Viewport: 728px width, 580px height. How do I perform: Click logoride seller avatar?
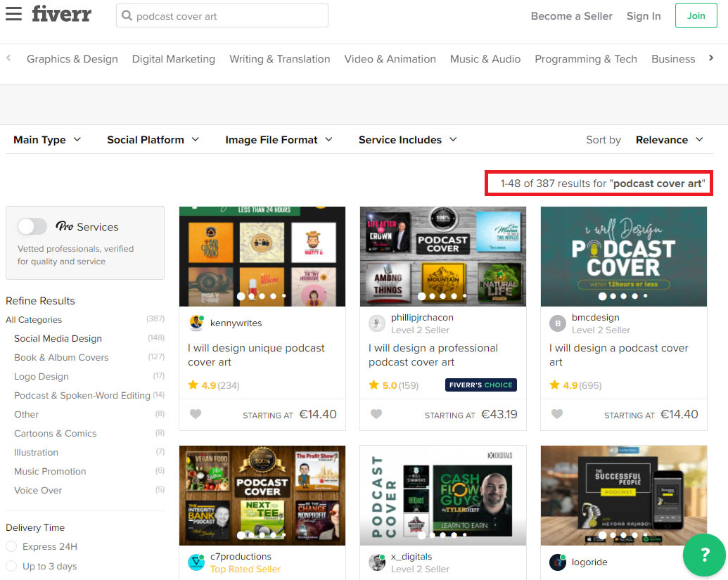[558, 562]
